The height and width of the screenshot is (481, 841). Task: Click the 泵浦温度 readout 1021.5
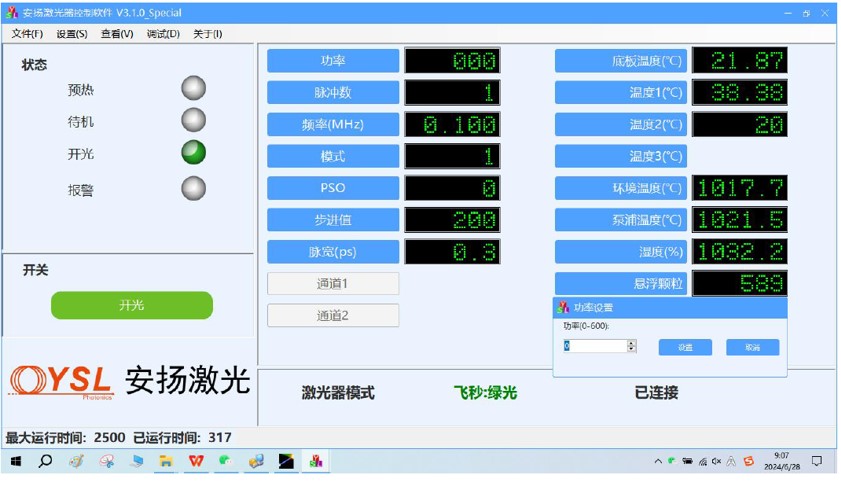tap(740, 220)
